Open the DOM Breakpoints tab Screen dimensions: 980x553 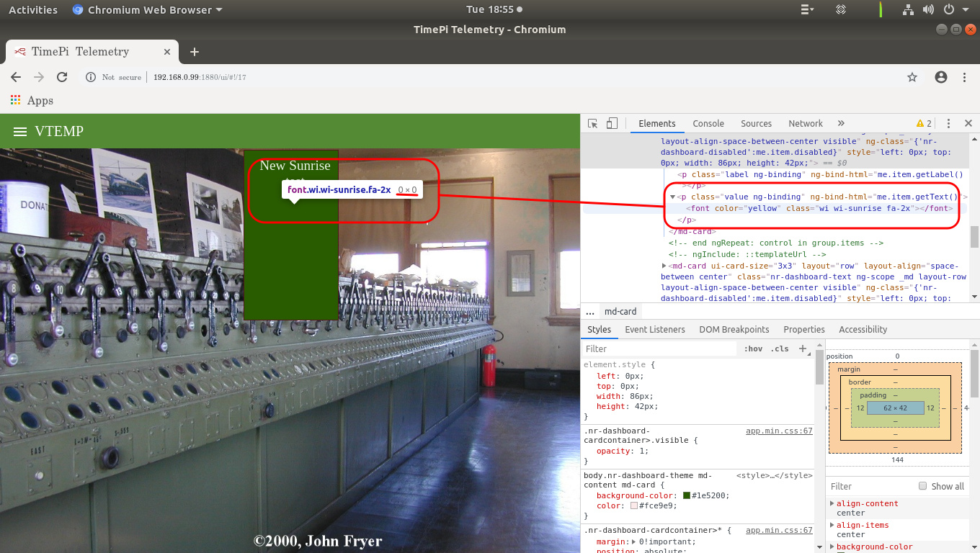[734, 330]
